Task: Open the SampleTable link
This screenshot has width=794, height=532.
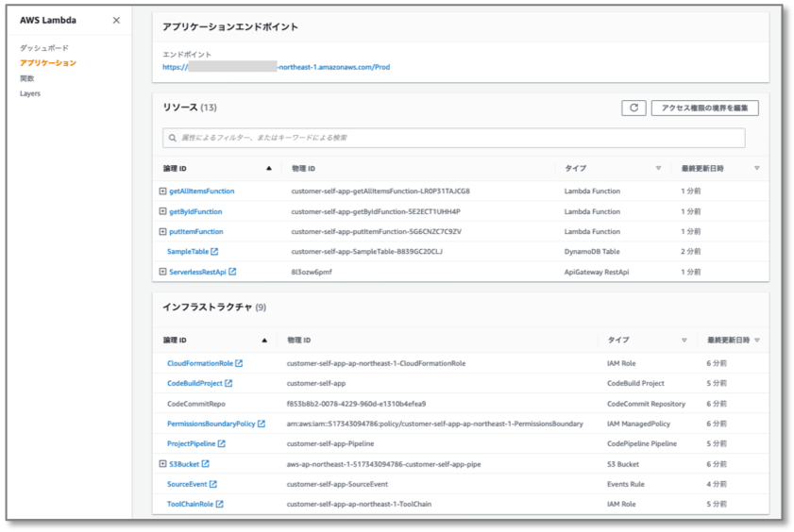Action: (188, 251)
